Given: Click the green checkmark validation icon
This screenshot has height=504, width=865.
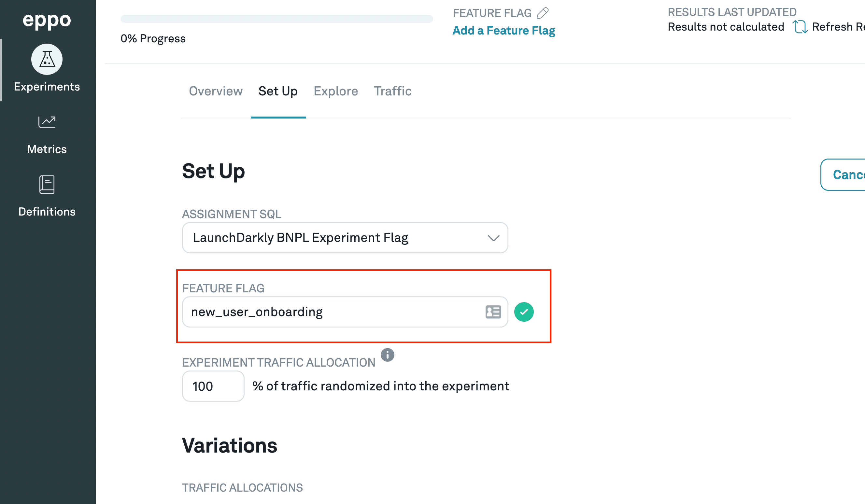Looking at the screenshot, I should pyautogui.click(x=523, y=312).
